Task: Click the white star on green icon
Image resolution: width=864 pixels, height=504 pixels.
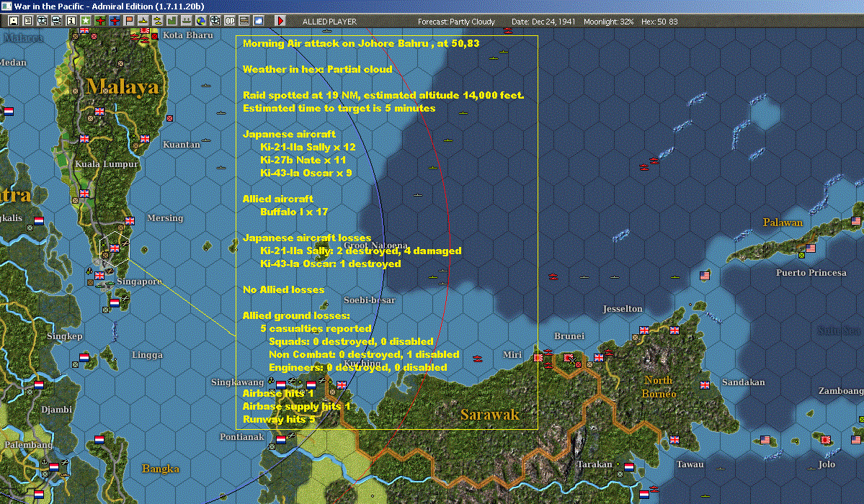Action: point(86,21)
